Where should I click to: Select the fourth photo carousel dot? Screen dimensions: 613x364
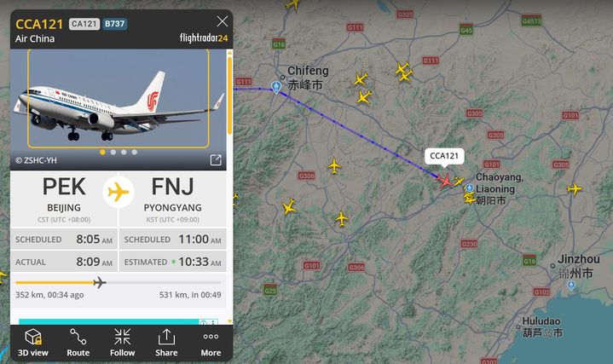point(134,152)
